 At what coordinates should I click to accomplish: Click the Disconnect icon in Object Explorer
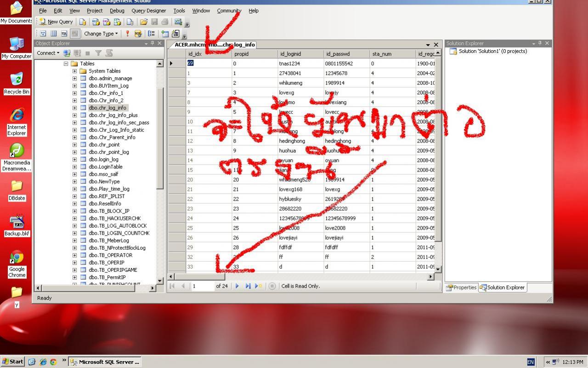pyautogui.click(x=77, y=53)
